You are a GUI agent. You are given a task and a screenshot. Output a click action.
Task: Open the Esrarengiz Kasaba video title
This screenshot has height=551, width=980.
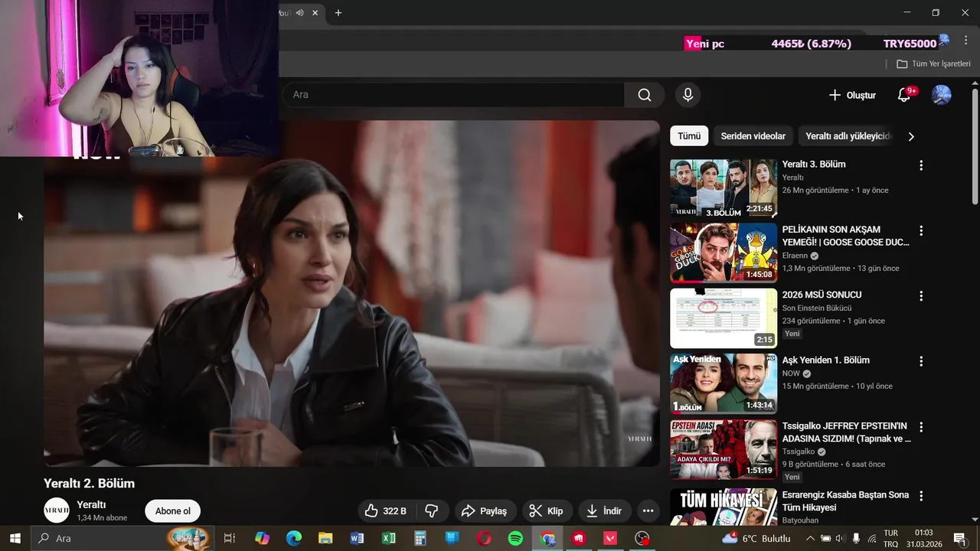tap(845, 501)
